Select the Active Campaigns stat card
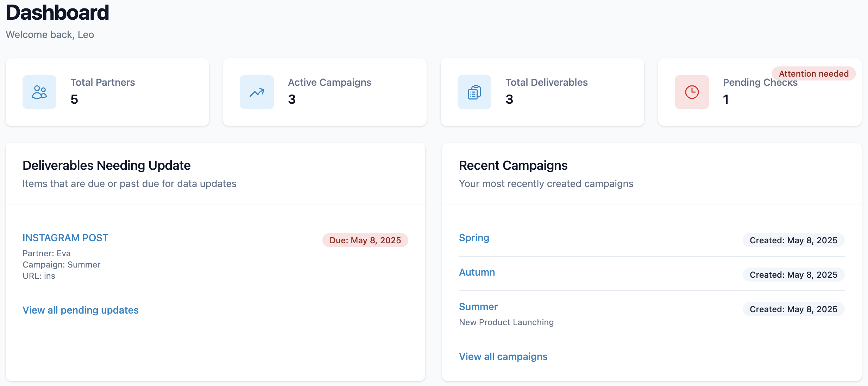 point(325,92)
